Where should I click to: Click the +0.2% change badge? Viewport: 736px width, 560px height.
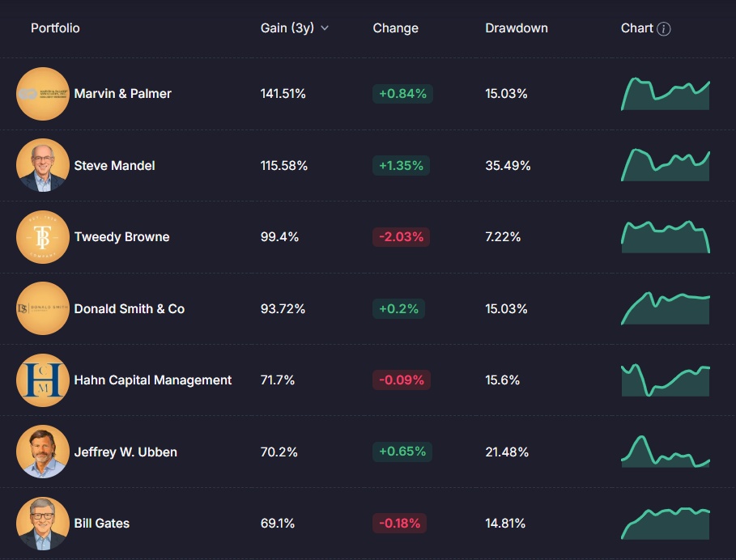point(398,308)
